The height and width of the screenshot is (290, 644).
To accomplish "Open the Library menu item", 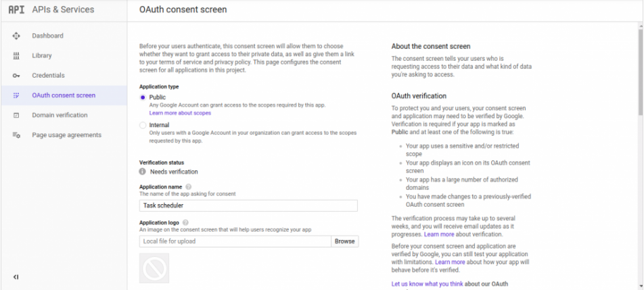I will click(42, 55).
